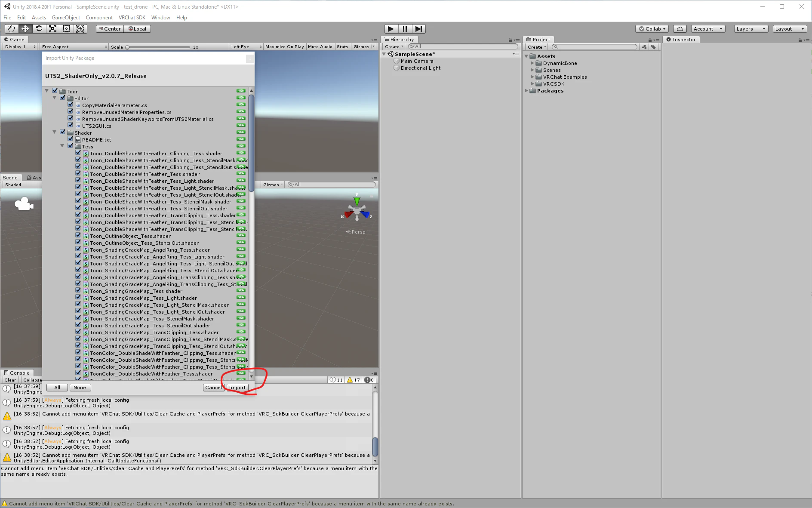Select the Scale tool in the toolbar
The width and height of the screenshot is (812, 508).
52,29
